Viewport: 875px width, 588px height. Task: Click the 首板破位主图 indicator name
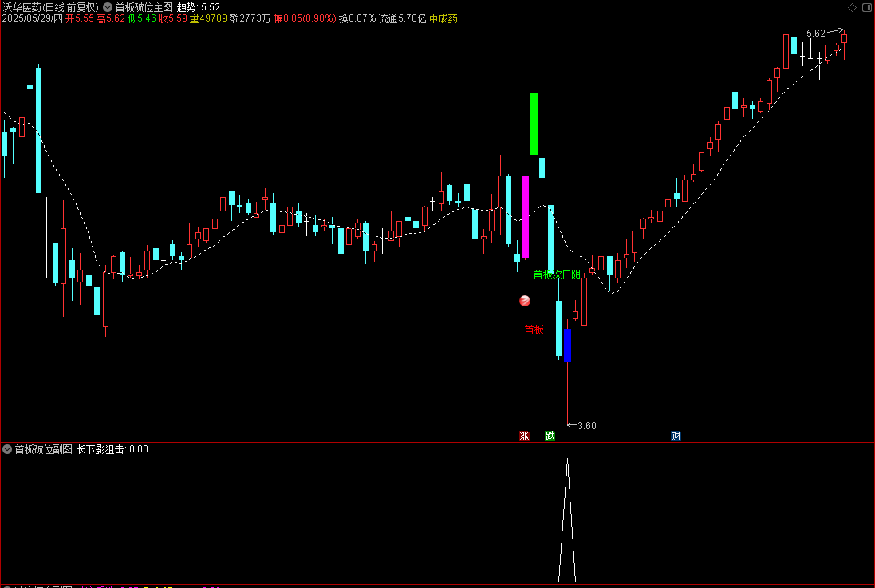[144, 7]
